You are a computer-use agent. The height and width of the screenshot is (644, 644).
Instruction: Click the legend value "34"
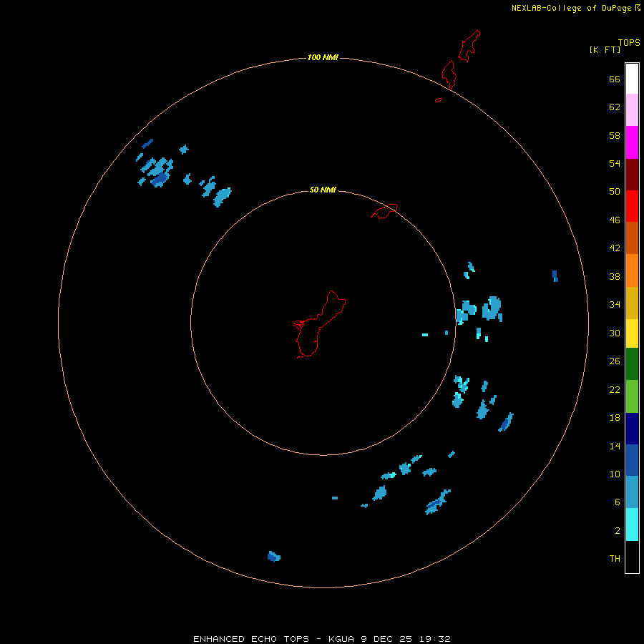pyautogui.click(x=615, y=305)
